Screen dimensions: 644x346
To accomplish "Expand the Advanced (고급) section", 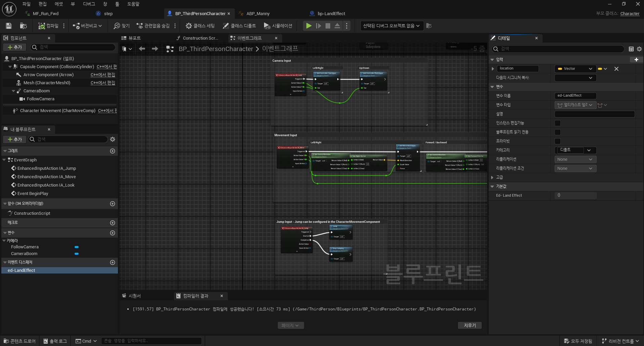I will [492, 178].
